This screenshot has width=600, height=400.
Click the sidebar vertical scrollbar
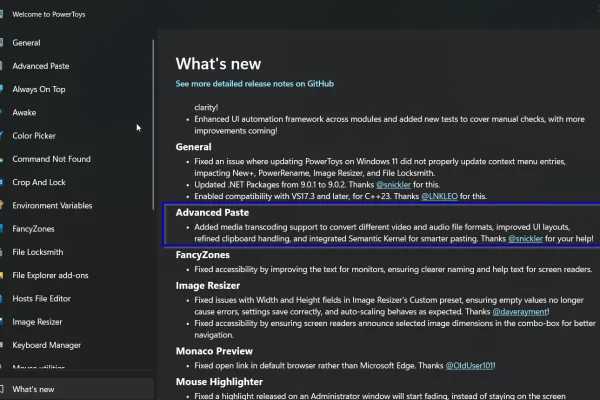[153, 124]
